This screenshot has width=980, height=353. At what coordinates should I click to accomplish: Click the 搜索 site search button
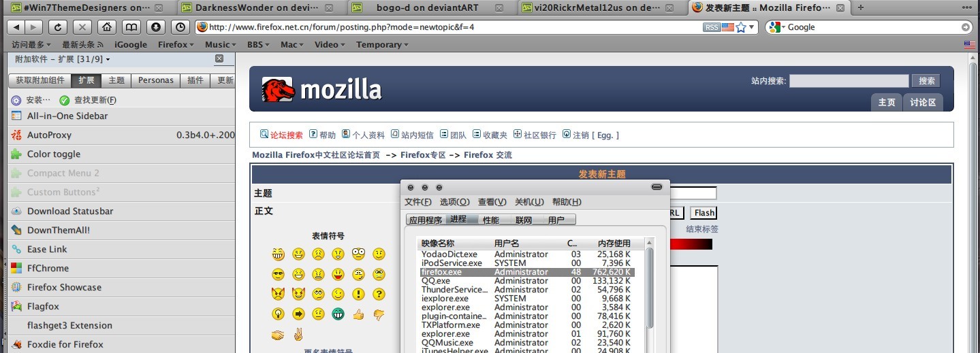(926, 81)
